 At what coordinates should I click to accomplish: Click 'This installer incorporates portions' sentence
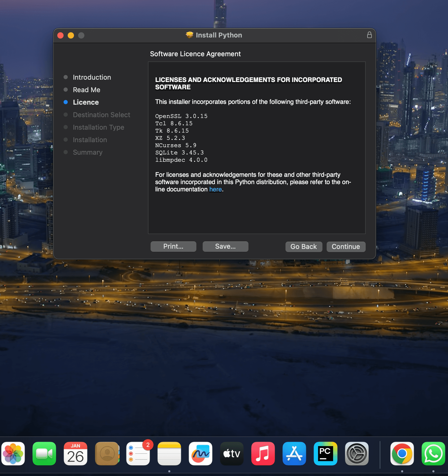[x=253, y=102]
